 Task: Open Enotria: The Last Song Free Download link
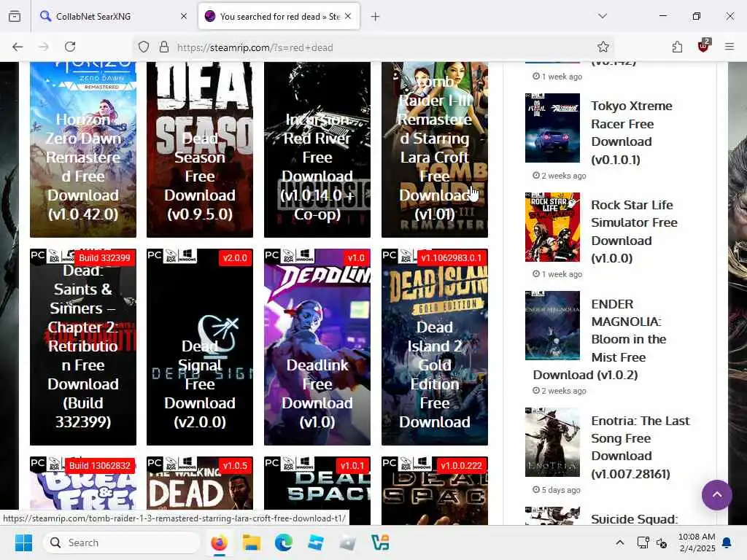[x=640, y=447]
